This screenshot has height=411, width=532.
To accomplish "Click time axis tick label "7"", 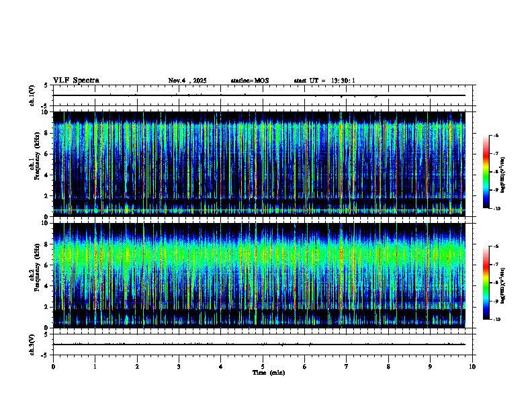I will [347, 367].
